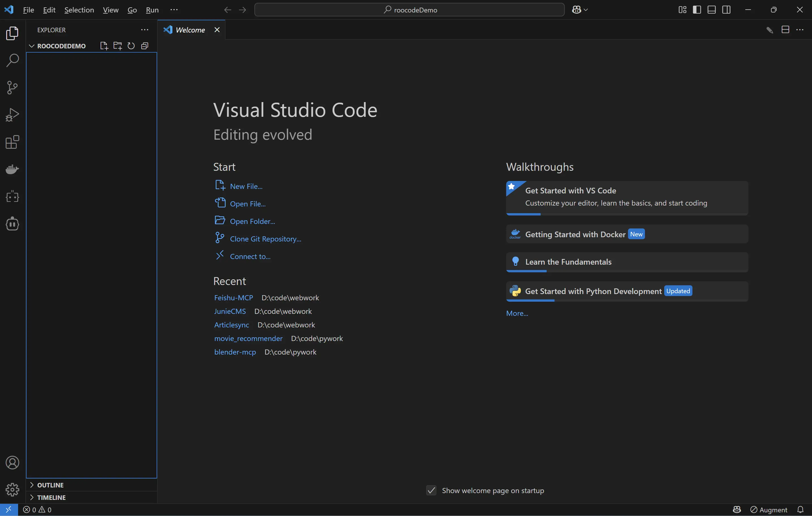Open the Explorer view in activity bar

[12, 33]
